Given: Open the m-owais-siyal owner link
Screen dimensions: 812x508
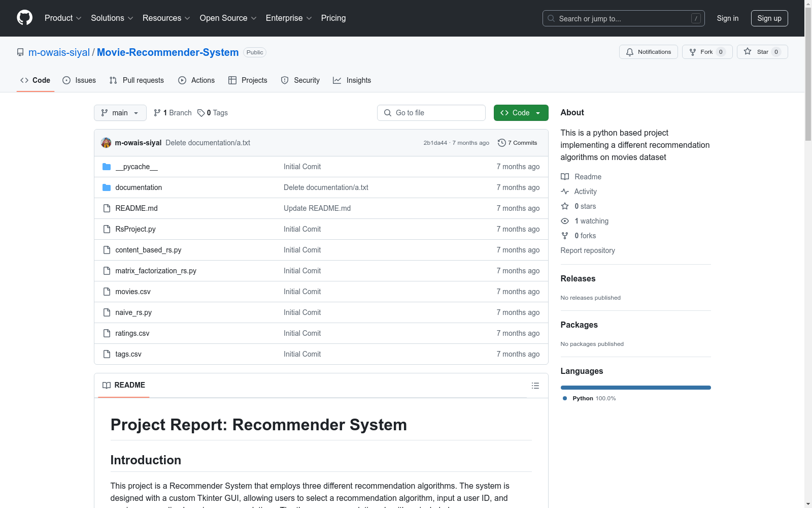Looking at the screenshot, I should coord(59,52).
